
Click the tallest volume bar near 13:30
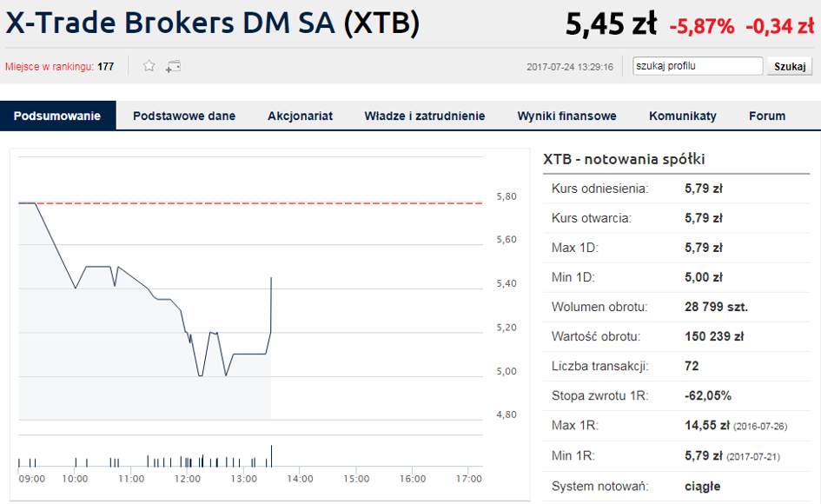point(271,456)
